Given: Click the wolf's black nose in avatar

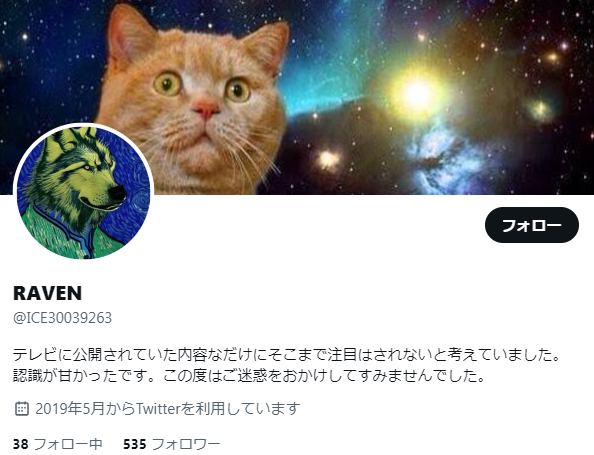Looking at the screenshot, I should pyautogui.click(x=118, y=193).
